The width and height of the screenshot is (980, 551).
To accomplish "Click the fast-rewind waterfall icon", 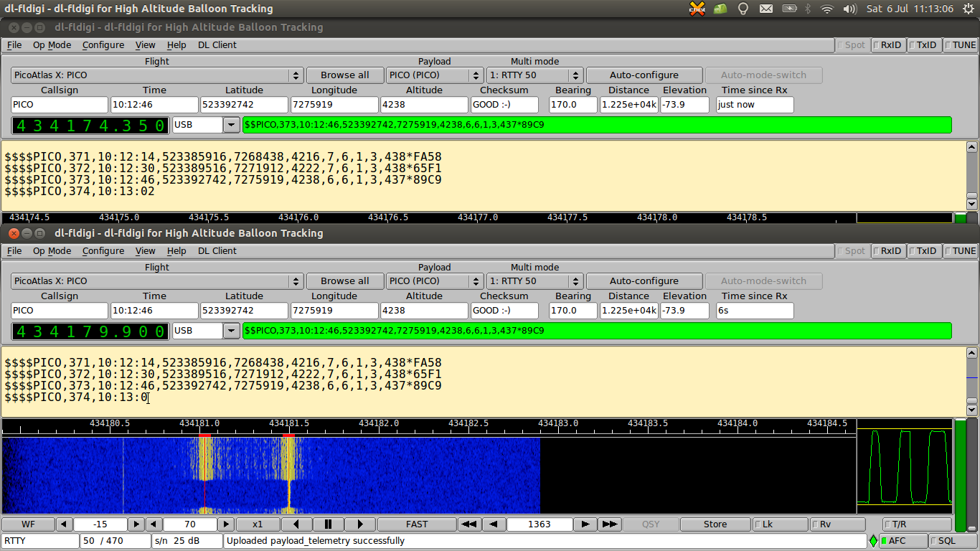I will pos(470,524).
